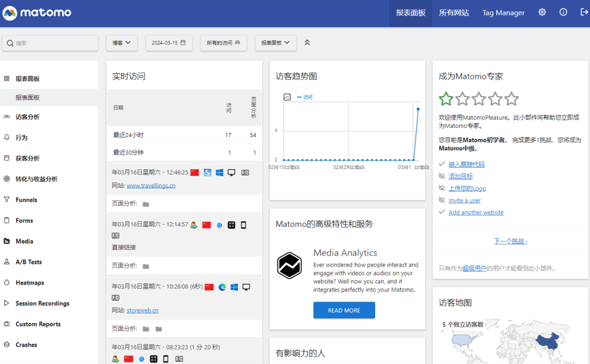This screenshot has width=590, height=364.
Task: Click the 添加目标 challenge item
Action: point(460,176)
